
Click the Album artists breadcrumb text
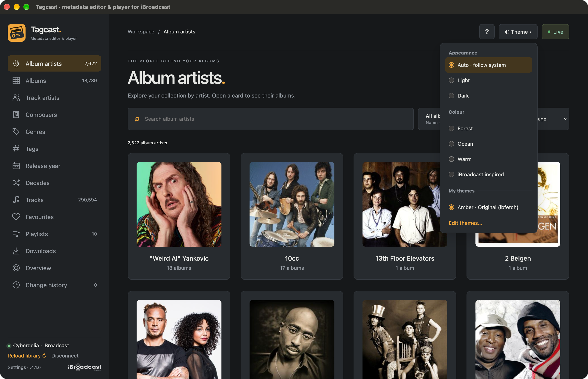(x=180, y=32)
